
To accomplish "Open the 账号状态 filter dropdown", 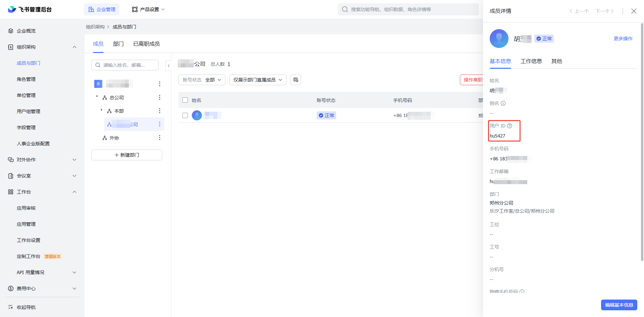I will 202,80.
